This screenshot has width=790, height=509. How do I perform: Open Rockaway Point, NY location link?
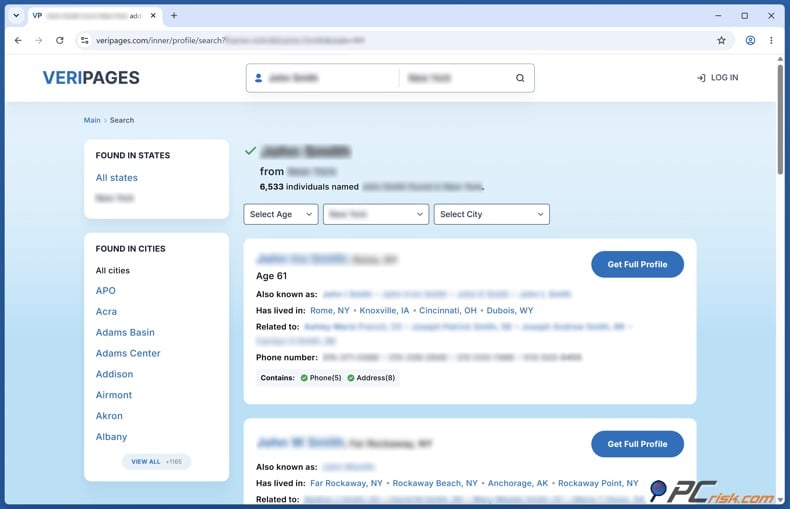click(598, 483)
